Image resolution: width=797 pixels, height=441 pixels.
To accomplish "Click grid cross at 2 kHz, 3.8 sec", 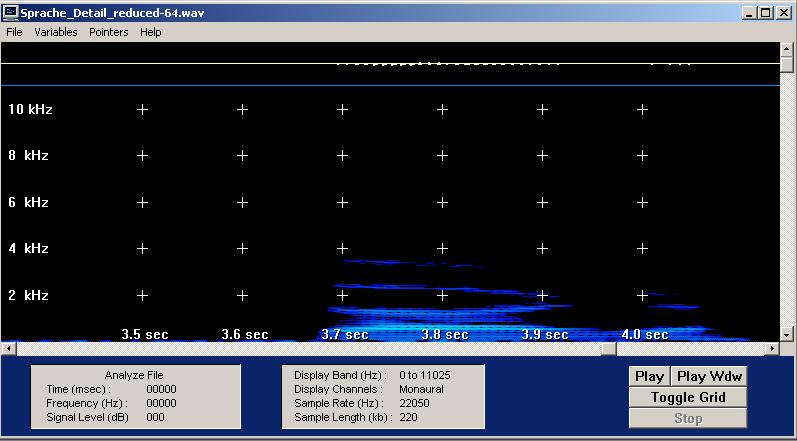I will 442,295.
